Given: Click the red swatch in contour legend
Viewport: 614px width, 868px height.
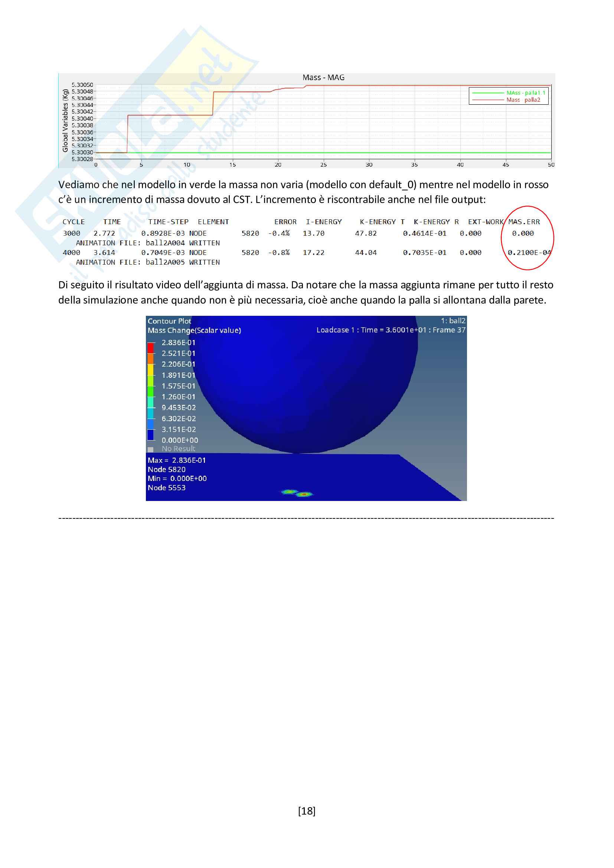Looking at the screenshot, I should tap(150, 347).
